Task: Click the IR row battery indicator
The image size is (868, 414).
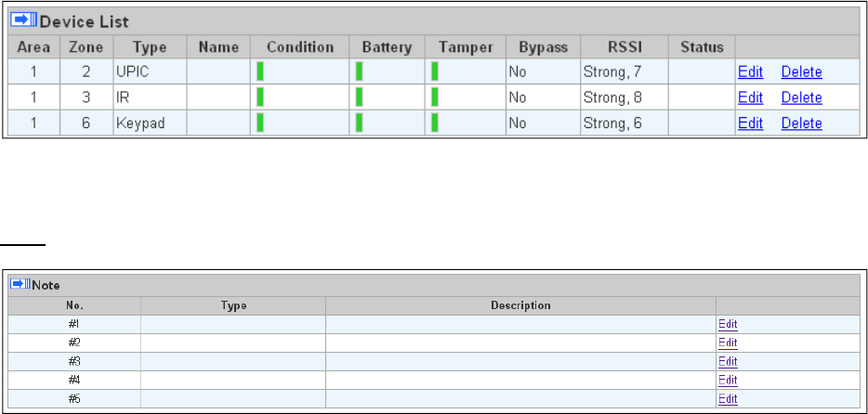Action: point(359,97)
